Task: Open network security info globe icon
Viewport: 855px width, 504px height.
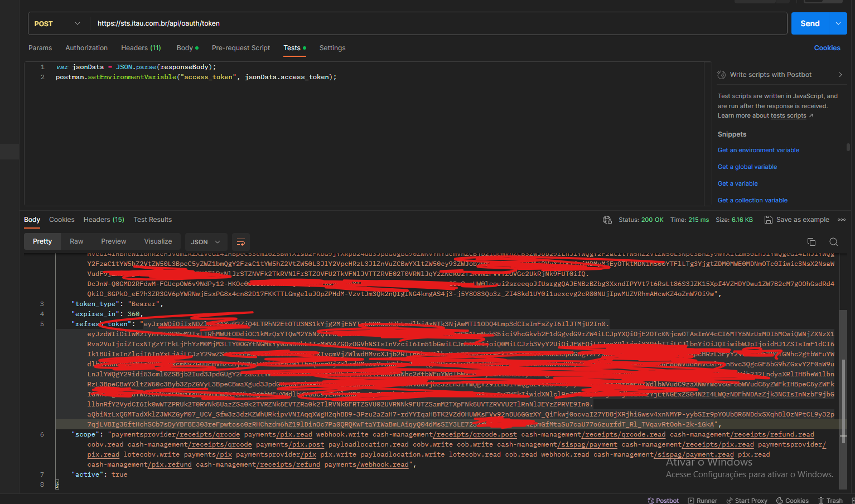Action: pos(607,220)
